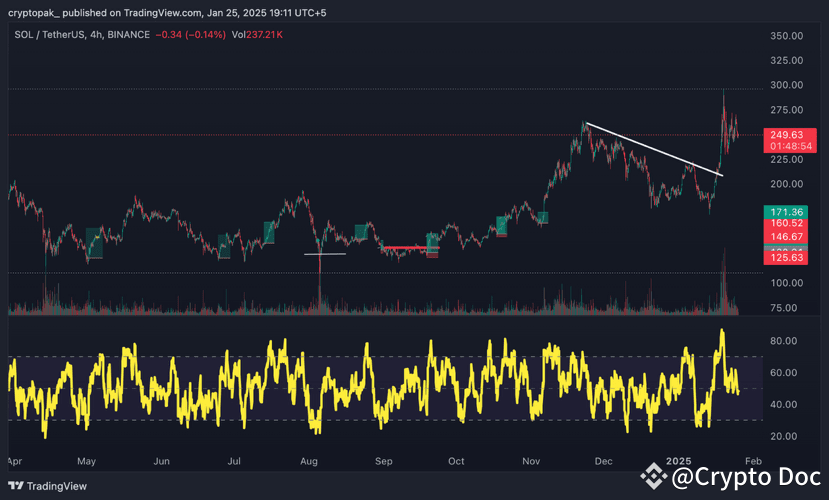The image size is (829, 500).
Task: Select the white descending trendline drawing
Action: [x=654, y=149]
